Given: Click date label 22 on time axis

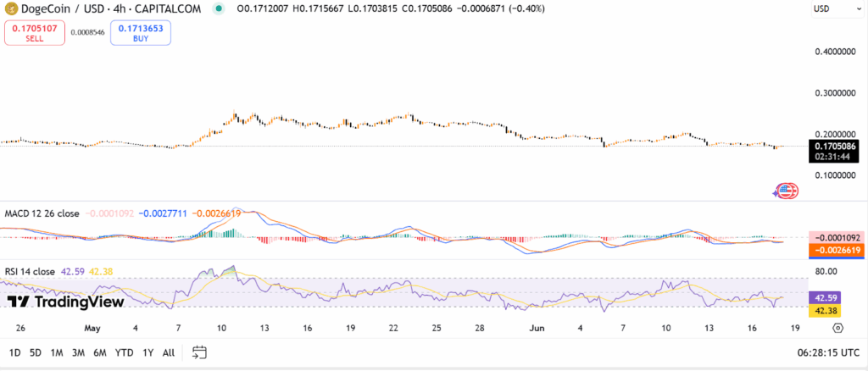Looking at the screenshot, I should [393, 328].
